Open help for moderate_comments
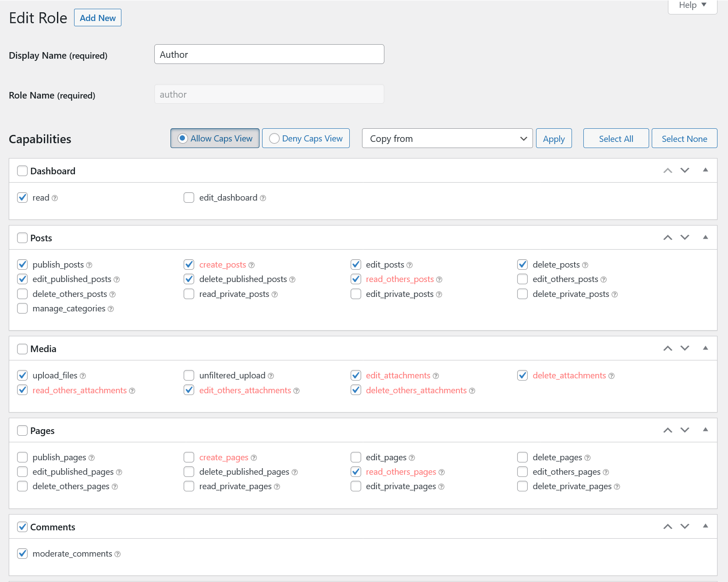This screenshot has height=582, width=728. (118, 554)
